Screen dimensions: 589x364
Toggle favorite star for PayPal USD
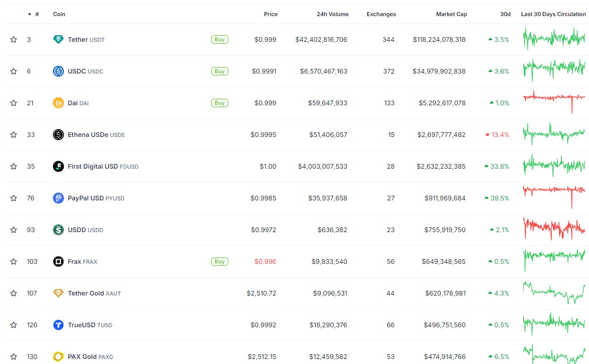tap(13, 198)
